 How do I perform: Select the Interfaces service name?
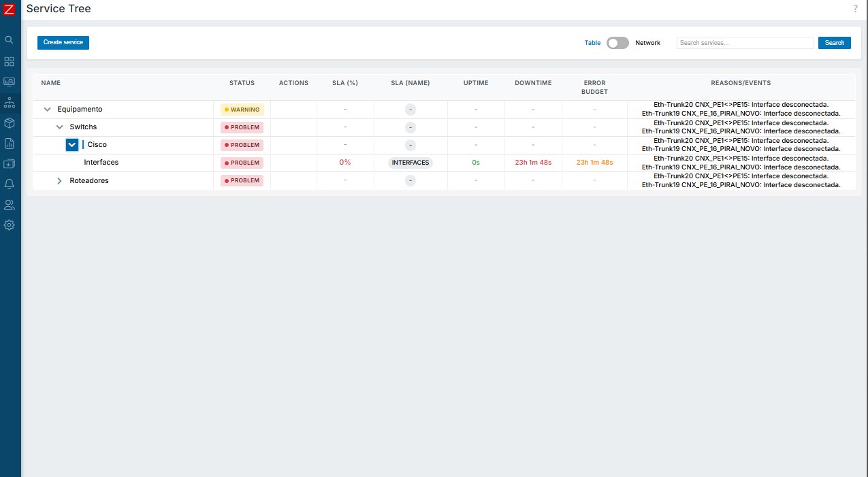[x=101, y=163]
